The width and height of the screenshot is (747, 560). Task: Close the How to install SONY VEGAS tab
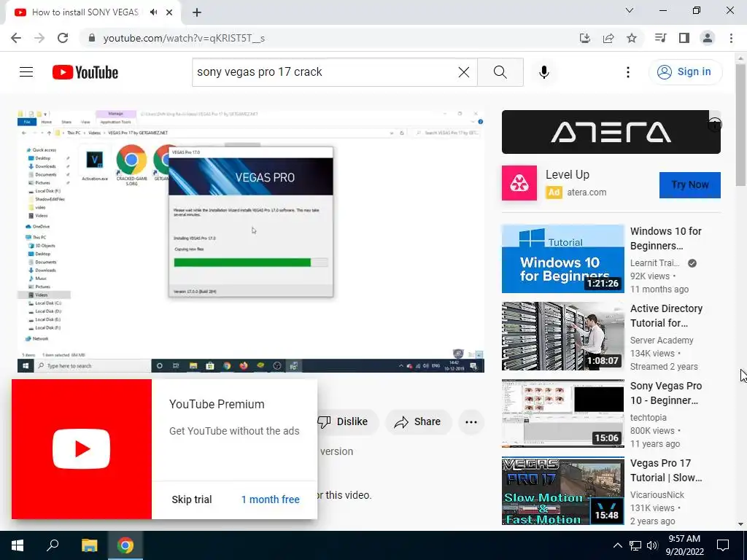169,12
